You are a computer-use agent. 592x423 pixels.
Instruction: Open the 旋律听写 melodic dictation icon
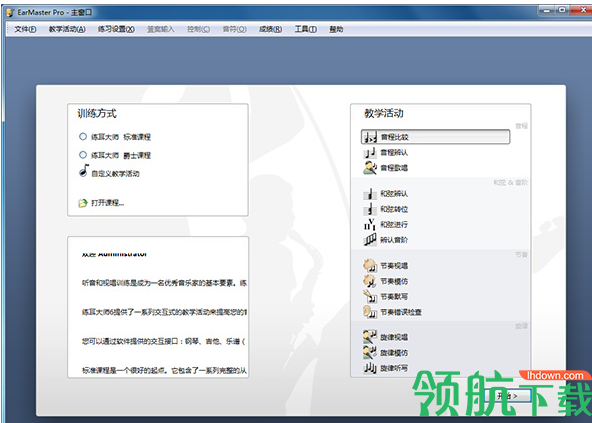[370, 368]
